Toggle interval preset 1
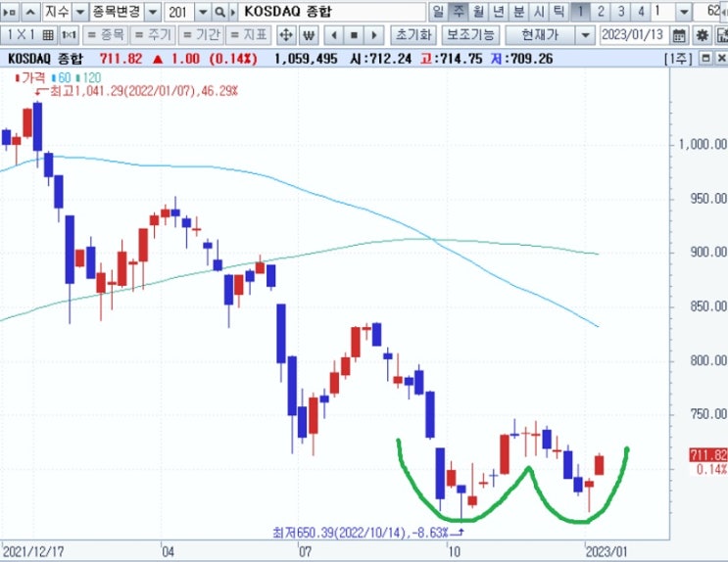Viewport: 728px width, 562px height. tap(580, 12)
